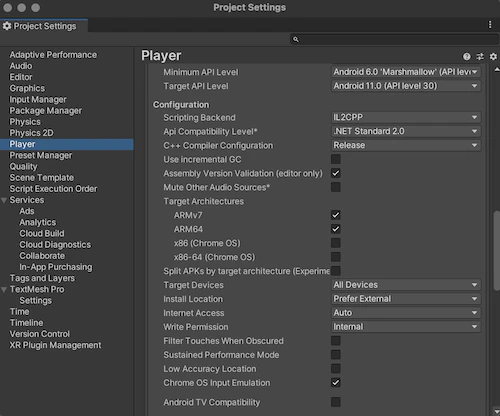Click the search magnifier icon
Viewport: 500px width, 416px height.
296,39
